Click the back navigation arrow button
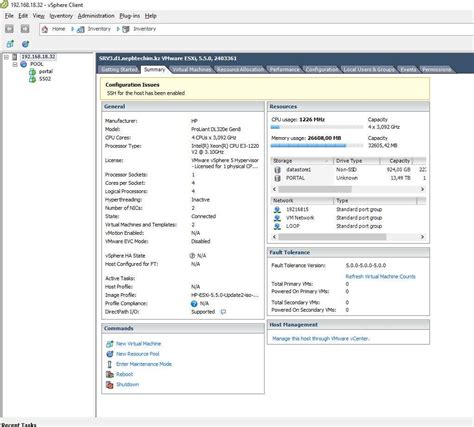Viewport: 474px width, 427px height. click(9, 29)
